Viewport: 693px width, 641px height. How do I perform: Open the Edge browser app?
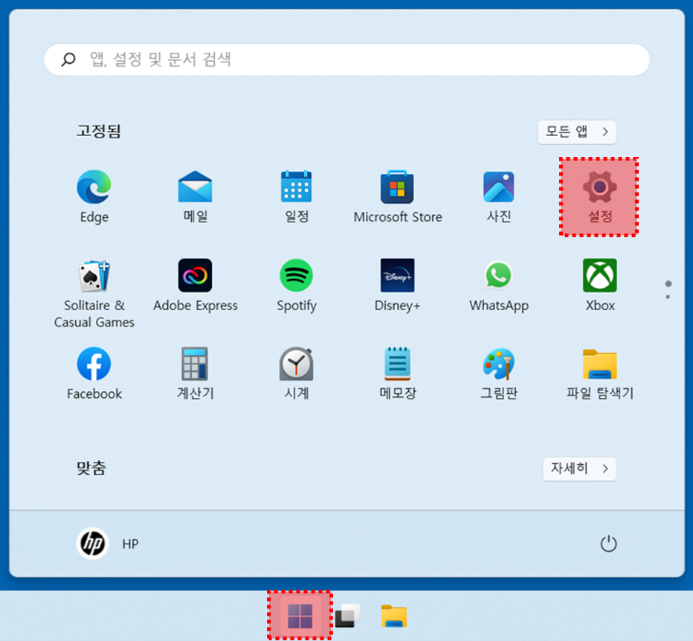[x=94, y=196]
